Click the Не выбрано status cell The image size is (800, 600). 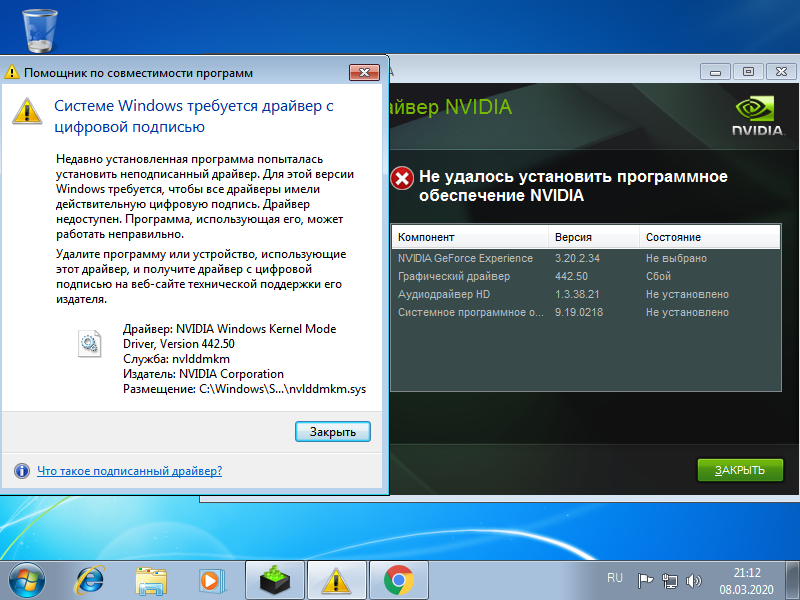(677, 258)
